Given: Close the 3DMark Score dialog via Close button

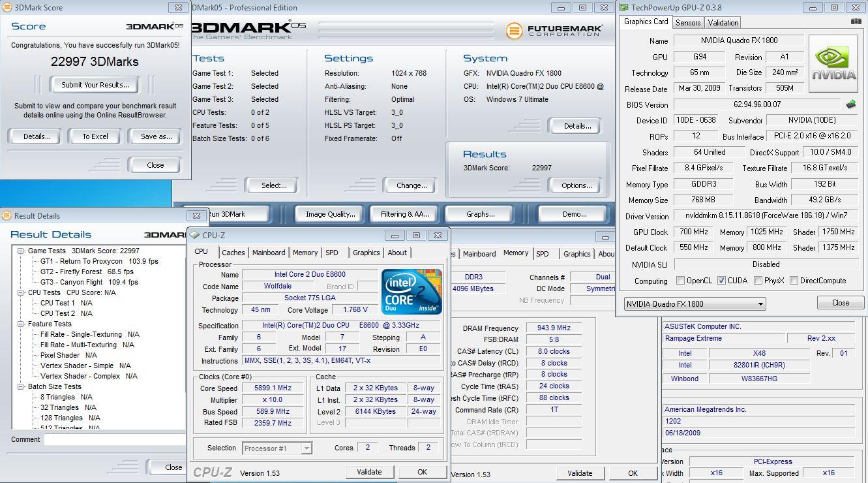Looking at the screenshot, I should click(x=155, y=165).
